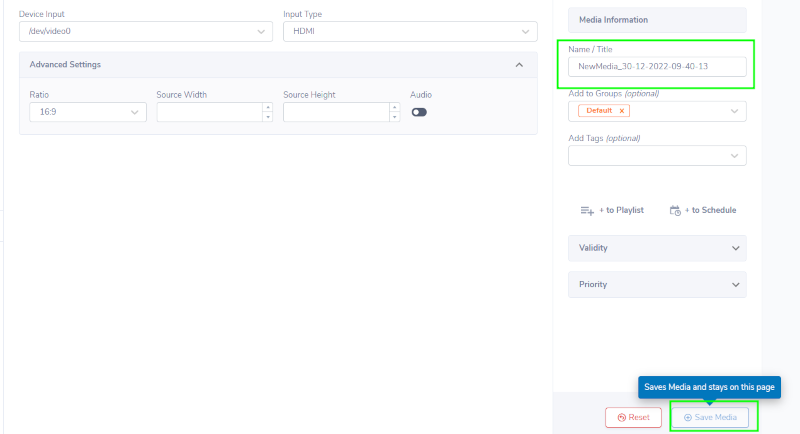This screenshot has height=434, width=800.
Task: Increase Source Width with up arrow
Action: click(267, 108)
